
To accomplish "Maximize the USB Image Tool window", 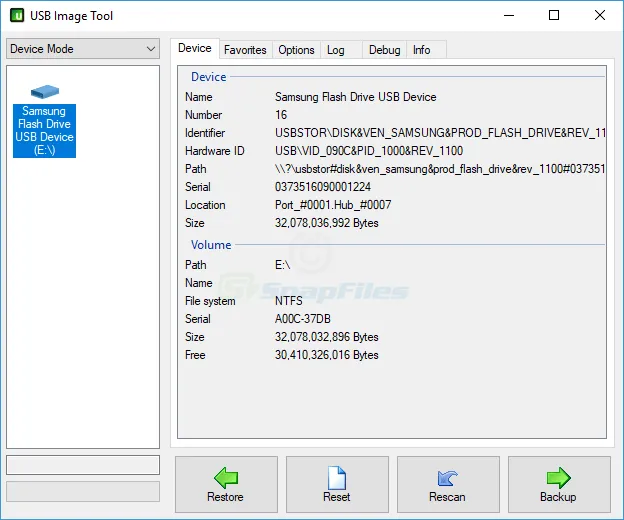I will click(554, 16).
